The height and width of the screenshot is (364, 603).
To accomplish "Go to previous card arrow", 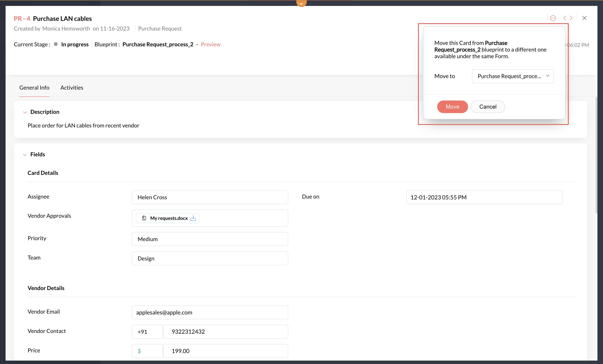I will (x=565, y=18).
